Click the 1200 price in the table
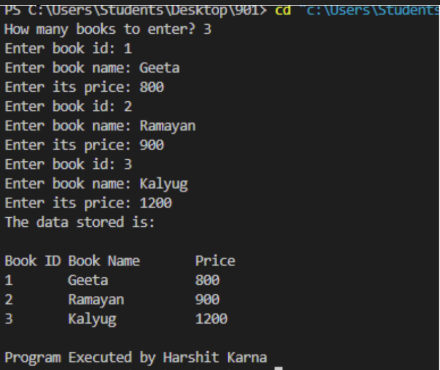Image resolution: width=440 pixels, height=370 pixels. [x=211, y=319]
